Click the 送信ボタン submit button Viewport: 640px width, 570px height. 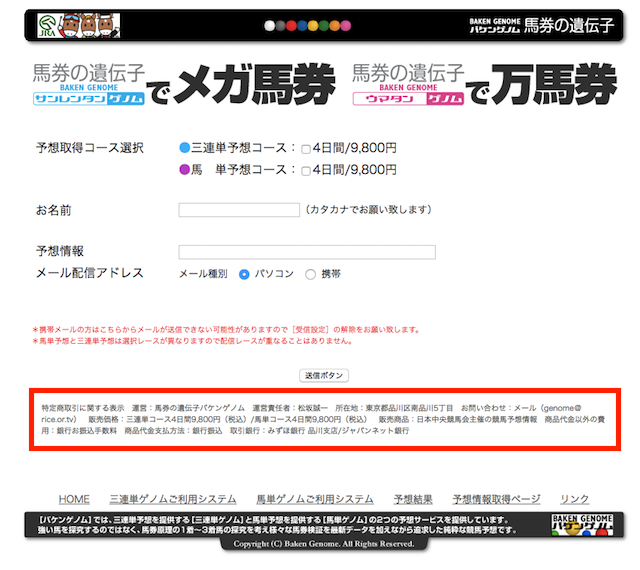tap(324, 375)
